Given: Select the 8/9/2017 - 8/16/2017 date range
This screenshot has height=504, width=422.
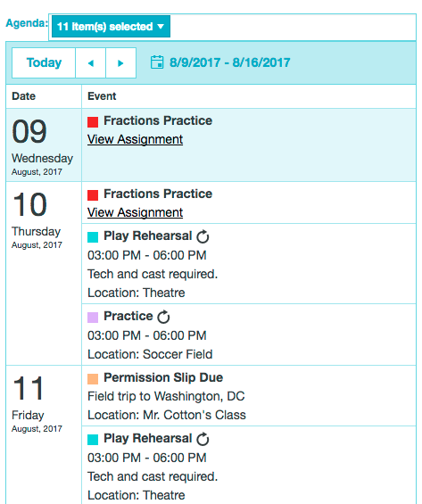Looking at the screenshot, I should 230,62.
